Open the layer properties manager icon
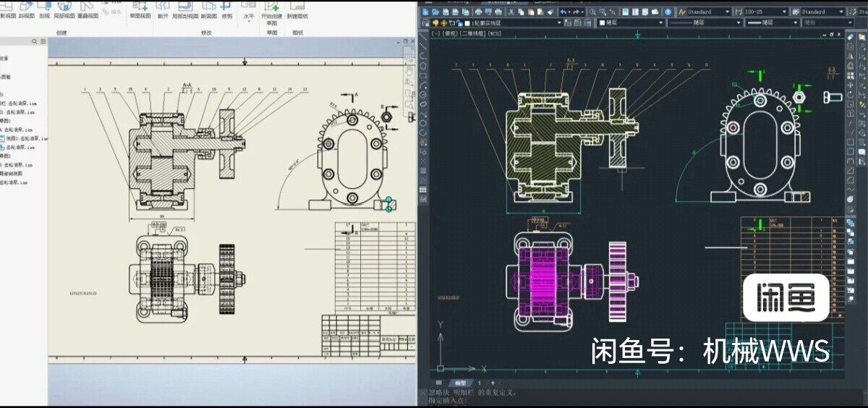 click(425, 22)
